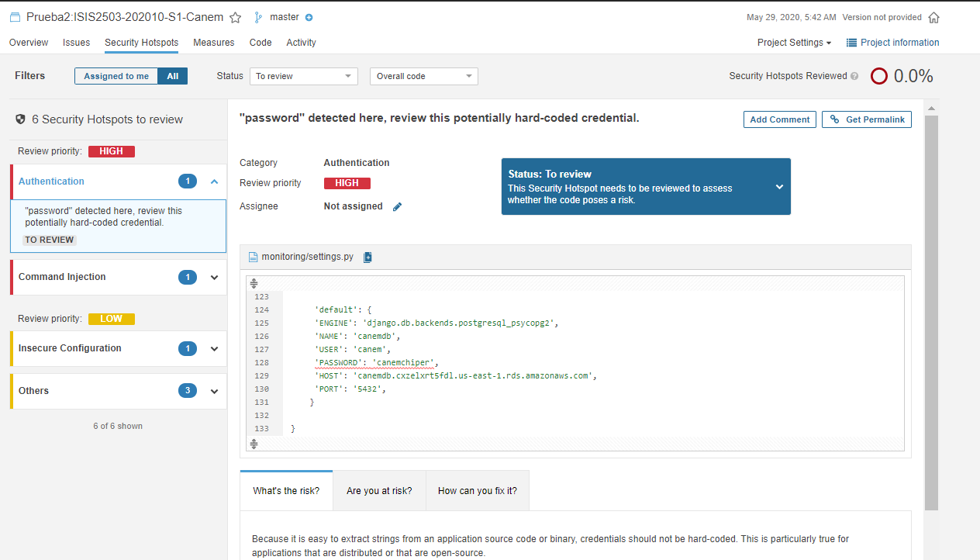Open the Measures tab
This screenshot has width=980, height=560.
click(214, 43)
